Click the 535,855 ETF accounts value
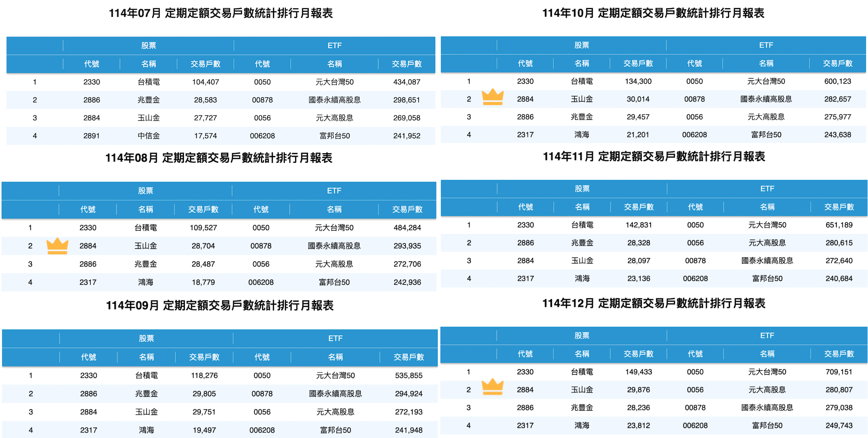868x438 pixels. pos(408,375)
